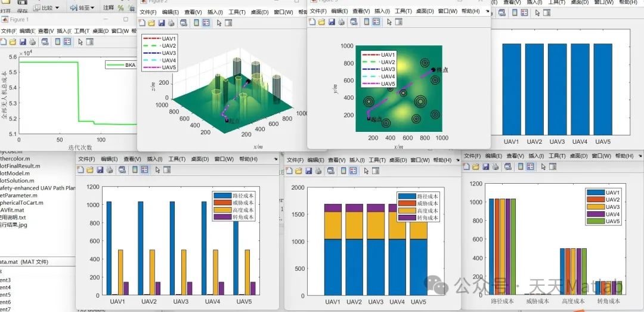Open 编辑(E) menu in Figure 3
Viewport: 644px width, 312px height.
(x=339, y=11)
